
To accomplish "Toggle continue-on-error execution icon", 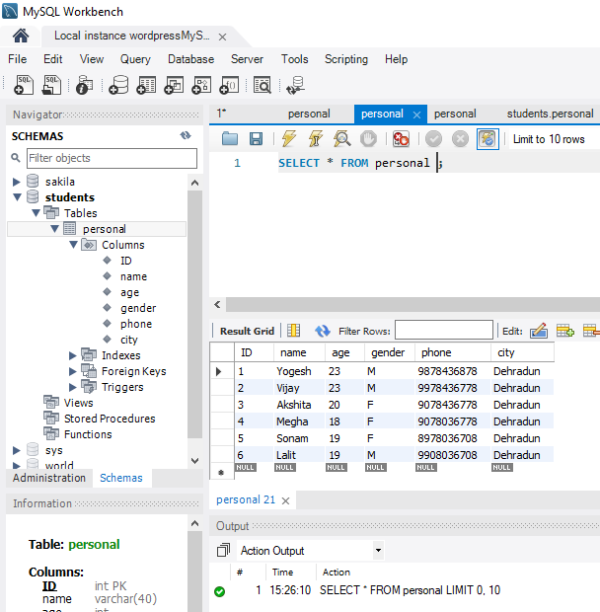I will coord(401,139).
